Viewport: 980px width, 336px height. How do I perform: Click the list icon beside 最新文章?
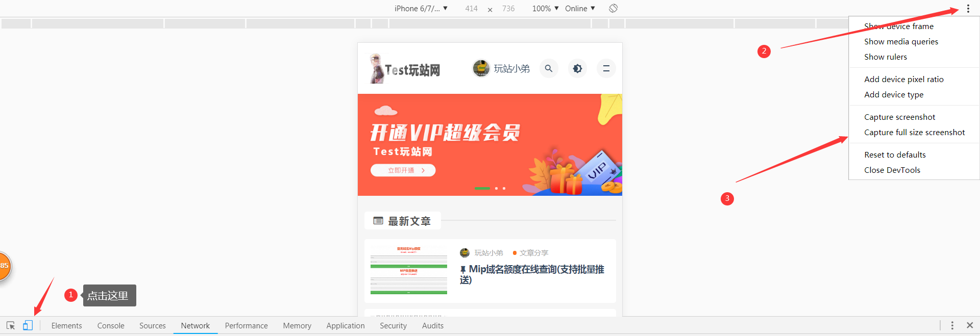[378, 221]
